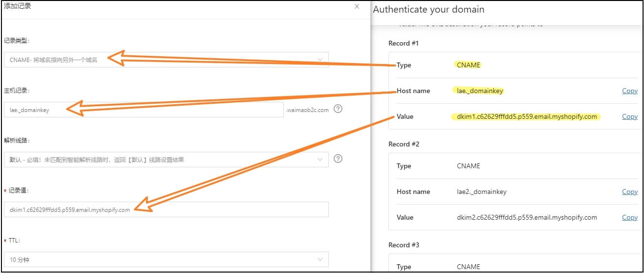Copy the Record #1 dkim1 value

[x=629, y=116]
